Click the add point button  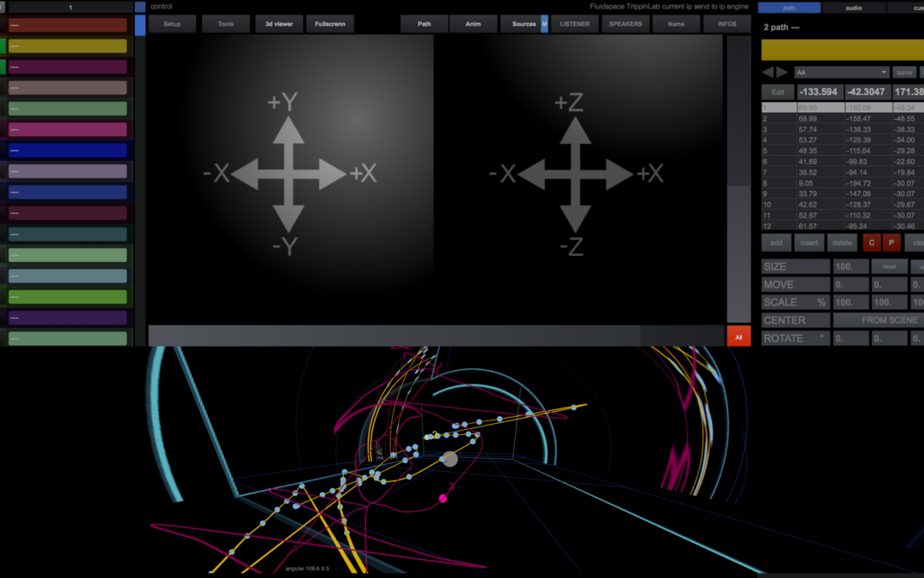(x=776, y=242)
